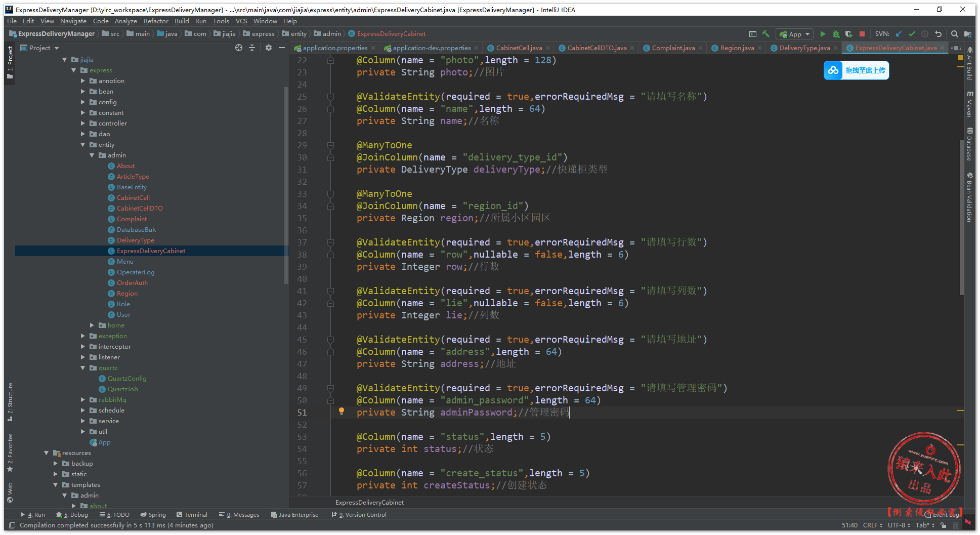
Task: Toggle fold marker at line 37 annotation
Action: pyautogui.click(x=330, y=242)
